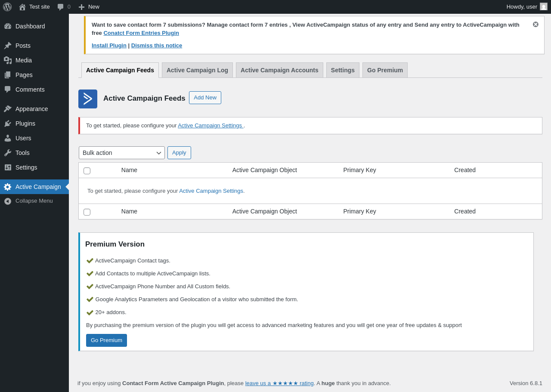Click the WordPress logo icon
The image size is (551, 392).
pyautogui.click(x=7, y=7)
